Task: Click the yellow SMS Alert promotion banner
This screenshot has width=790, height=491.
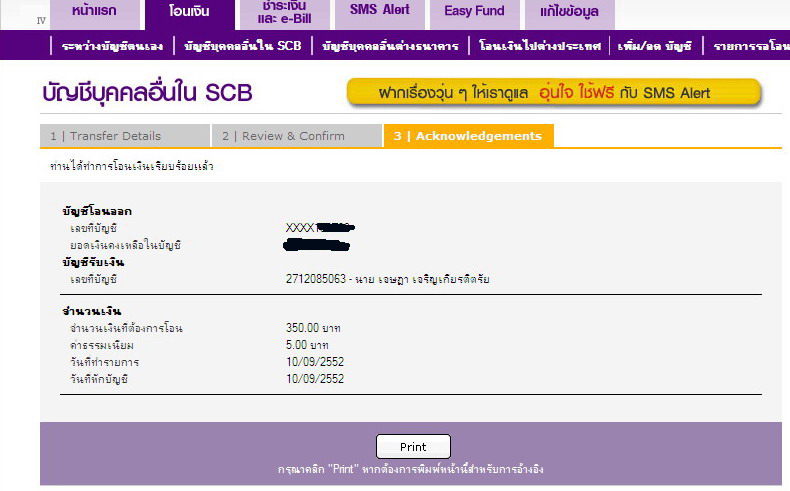Action: click(x=554, y=92)
